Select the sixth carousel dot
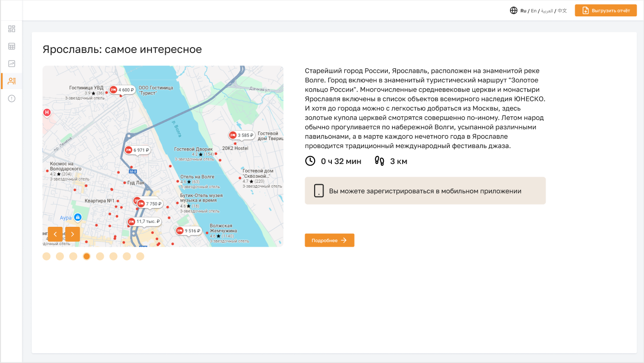Screen dimensions: 644x363 click(113, 256)
